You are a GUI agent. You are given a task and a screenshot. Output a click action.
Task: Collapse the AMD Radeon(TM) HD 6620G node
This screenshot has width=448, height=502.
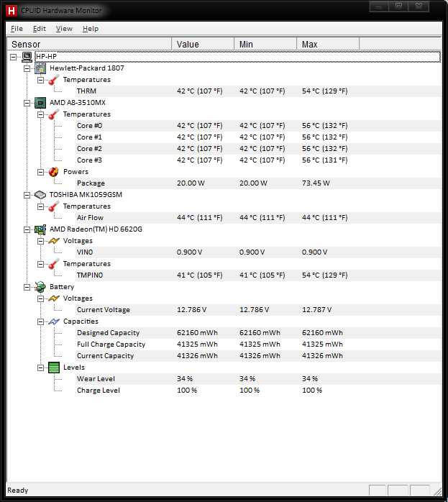pos(27,230)
